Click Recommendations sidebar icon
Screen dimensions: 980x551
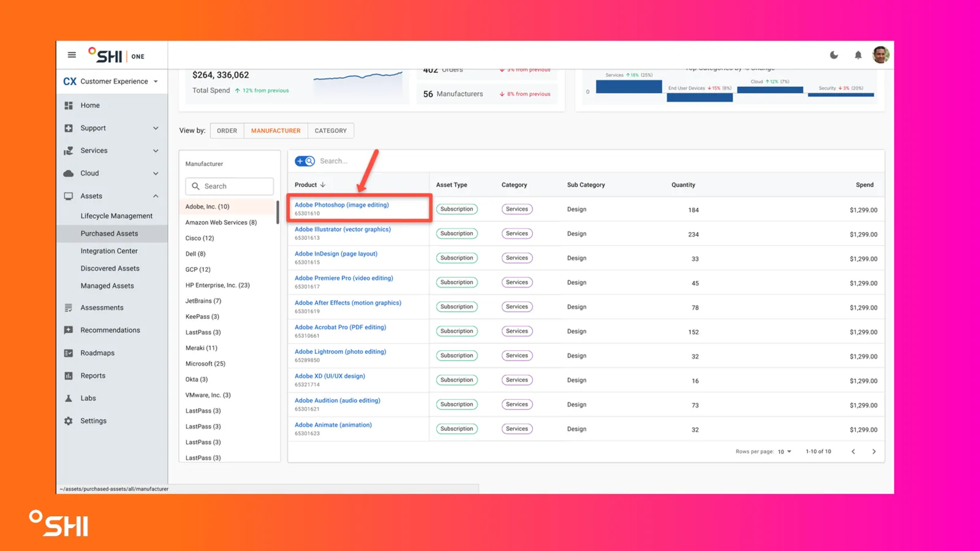pos(69,330)
